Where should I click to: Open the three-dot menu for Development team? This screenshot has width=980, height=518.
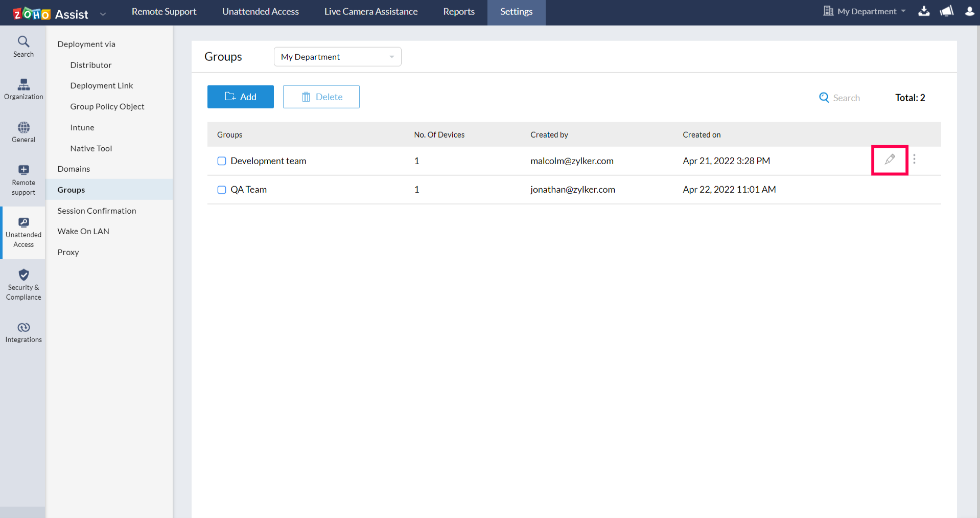(x=914, y=160)
